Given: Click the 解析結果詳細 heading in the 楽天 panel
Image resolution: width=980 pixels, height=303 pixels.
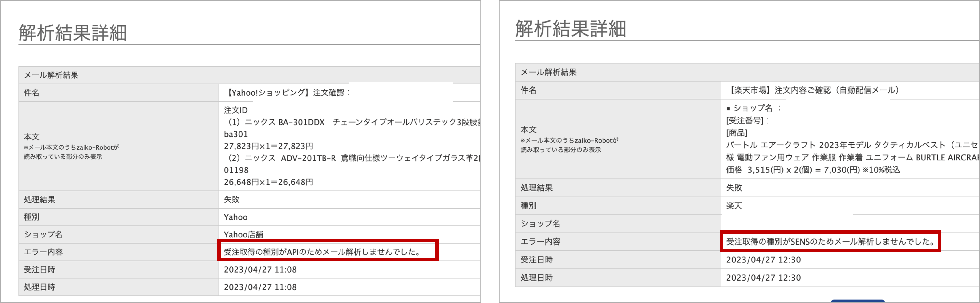Looking at the screenshot, I should [x=570, y=29].
